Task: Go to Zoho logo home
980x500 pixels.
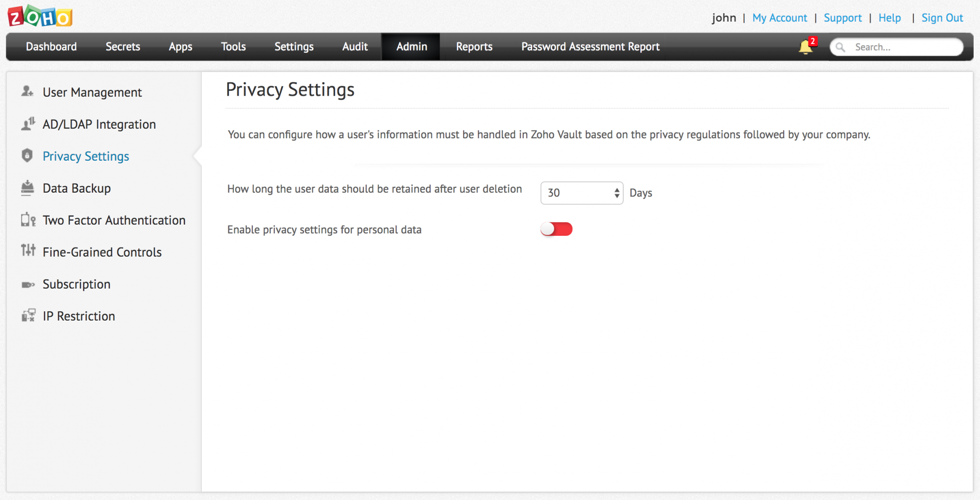Action: pos(40,17)
